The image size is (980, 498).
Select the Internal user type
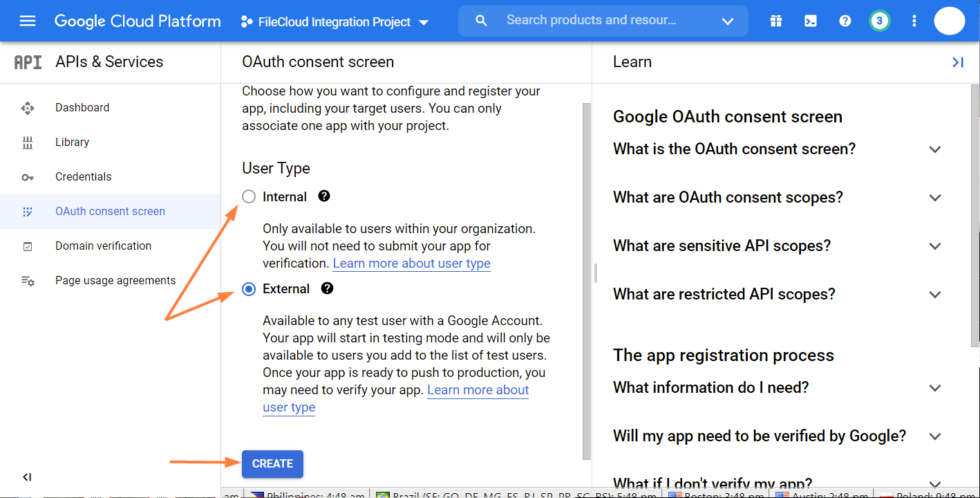point(249,197)
